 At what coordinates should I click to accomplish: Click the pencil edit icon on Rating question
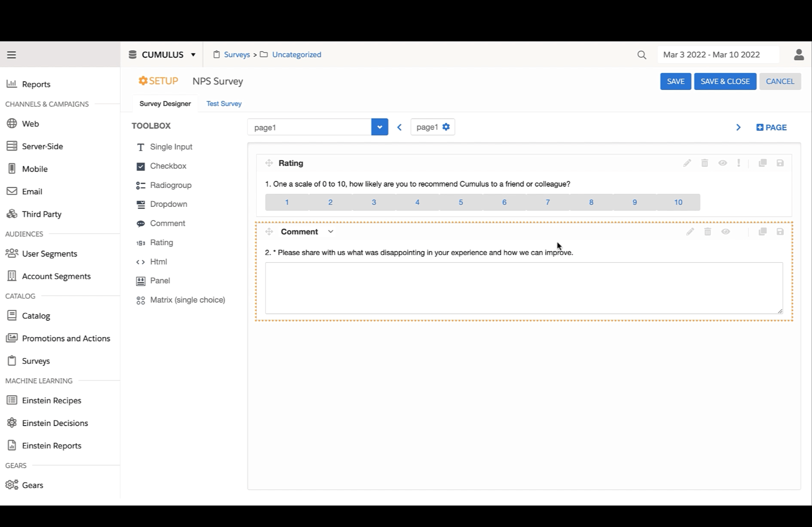pos(687,163)
